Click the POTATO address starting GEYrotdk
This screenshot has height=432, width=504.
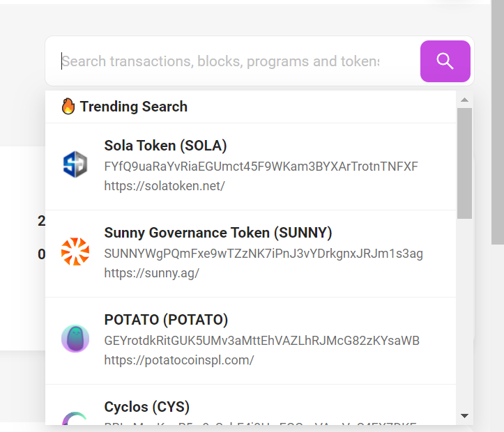[261, 341]
